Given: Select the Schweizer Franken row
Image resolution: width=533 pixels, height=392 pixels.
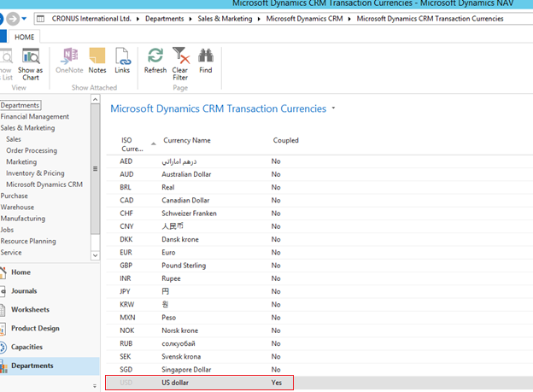Looking at the screenshot, I should click(x=319, y=214).
